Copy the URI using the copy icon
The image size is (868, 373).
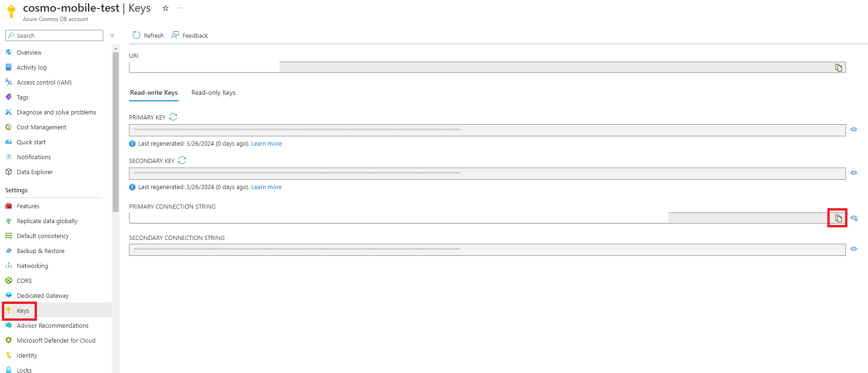tap(838, 67)
